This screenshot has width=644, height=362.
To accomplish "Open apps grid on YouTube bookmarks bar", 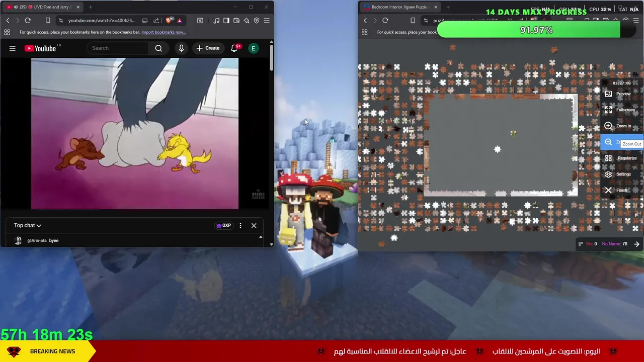I will click(7, 32).
